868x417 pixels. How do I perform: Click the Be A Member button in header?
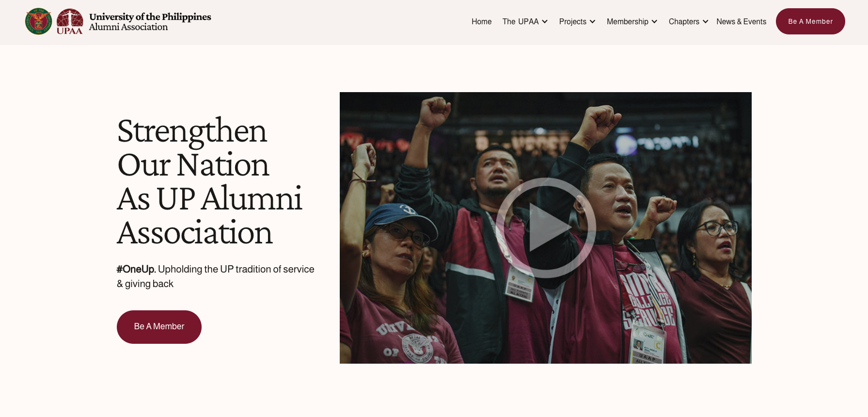[x=810, y=21]
